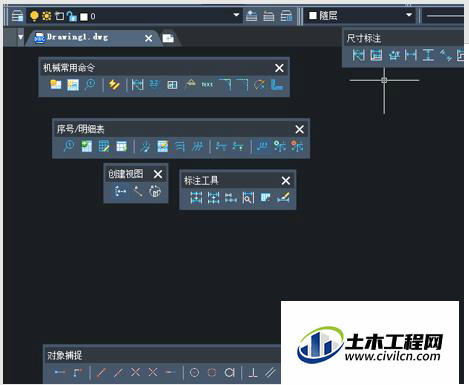The height and width of the screenshot is (385, 469).
Task: Click the magnifier balloon icon in 机械常用命令
Action: coord(90,84)
